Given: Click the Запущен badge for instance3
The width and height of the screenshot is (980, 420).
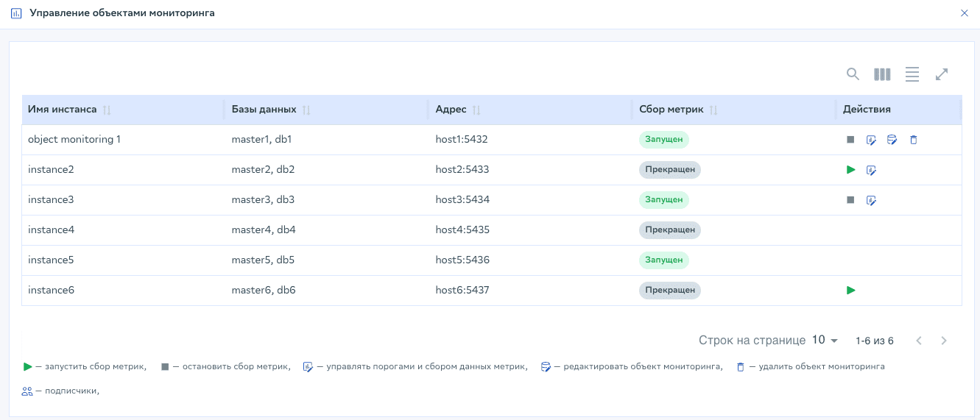Looking at the screenshot, I should pos(663,199).
